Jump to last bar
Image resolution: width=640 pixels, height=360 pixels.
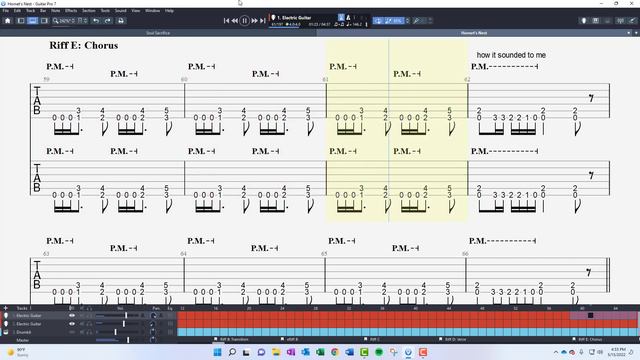(262, 21)
